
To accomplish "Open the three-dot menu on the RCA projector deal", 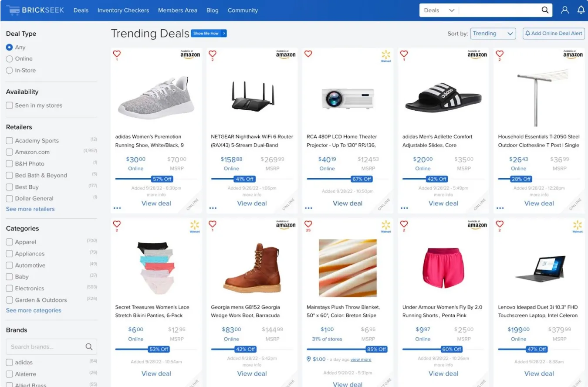I will coord(308,208).
